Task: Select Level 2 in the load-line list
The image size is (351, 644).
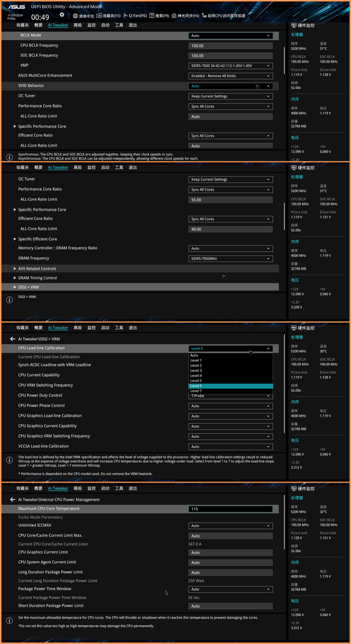Action: coord(230,366)
